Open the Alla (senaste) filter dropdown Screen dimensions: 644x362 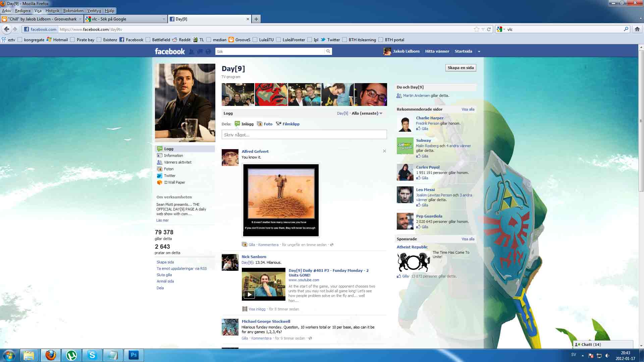point(367,113)
